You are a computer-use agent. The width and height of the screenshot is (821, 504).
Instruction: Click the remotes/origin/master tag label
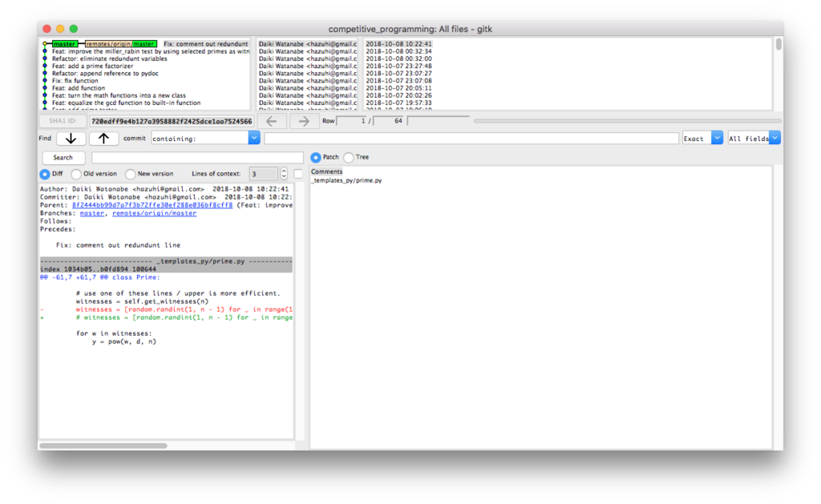click(120, 44)
